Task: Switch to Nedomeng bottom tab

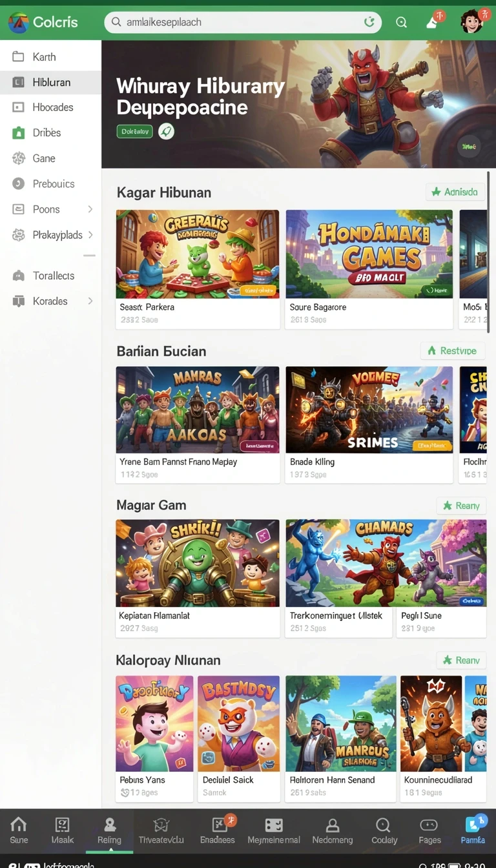Action: tap(333, 831)
